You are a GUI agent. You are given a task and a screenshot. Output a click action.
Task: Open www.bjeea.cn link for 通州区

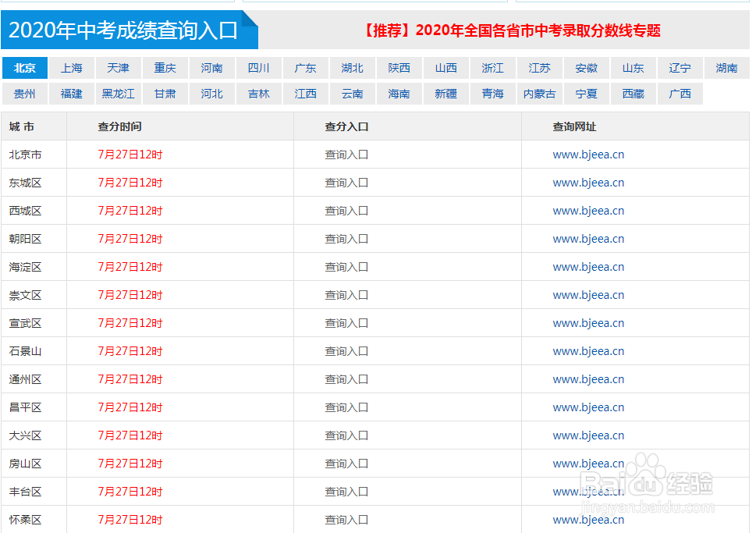pos(588,378)
